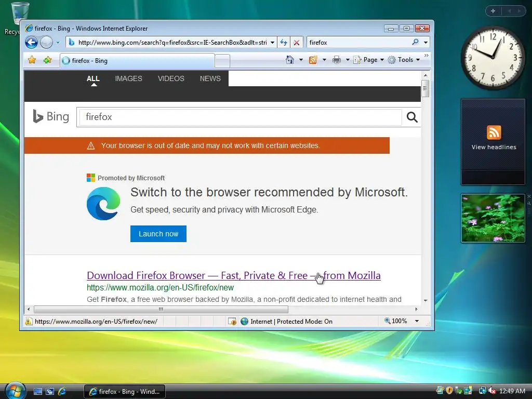Viewport: 532px width, 399px height.
Task: Click the Launch now button
Action: tap(158, 234)
